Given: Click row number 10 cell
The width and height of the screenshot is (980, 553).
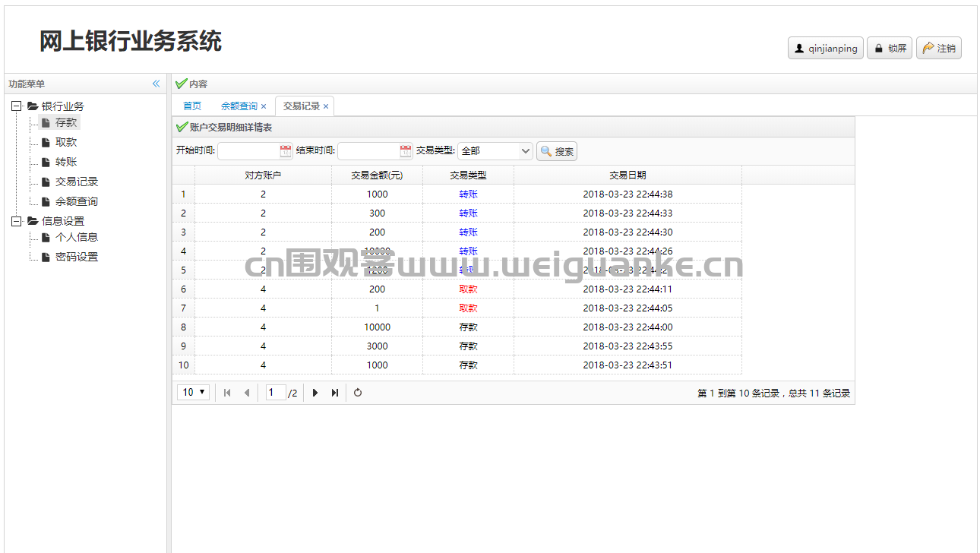Looking at the screenshot, I should (x=183, y=365).
